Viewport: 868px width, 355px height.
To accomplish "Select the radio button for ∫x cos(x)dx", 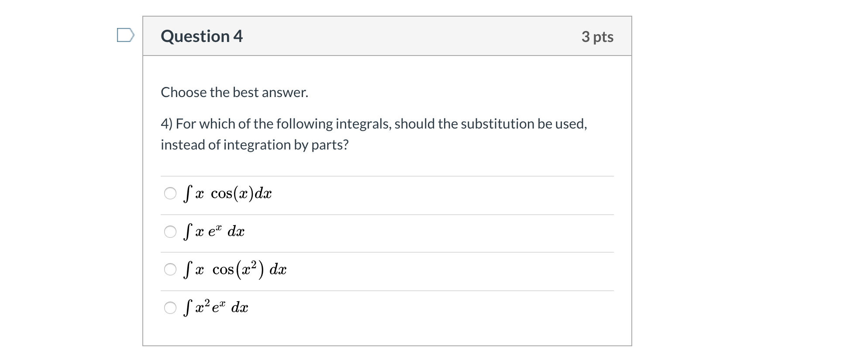I will click(170, 193).
